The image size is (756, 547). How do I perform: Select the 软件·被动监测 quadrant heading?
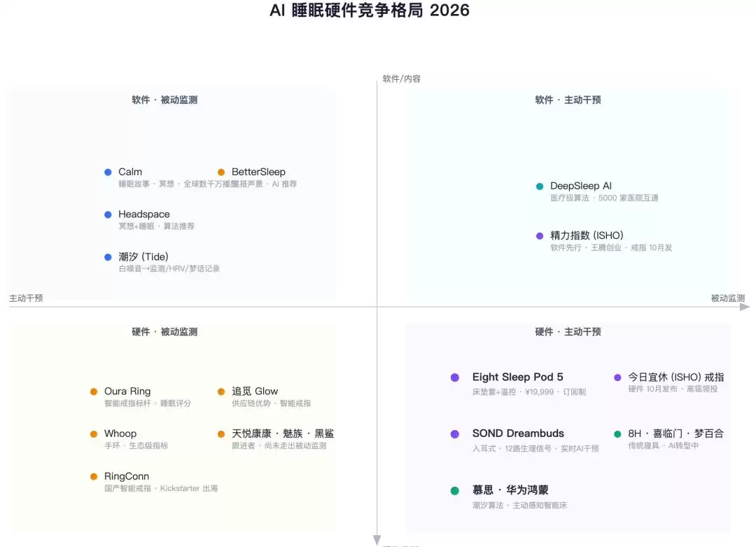[x=165, y=100]
